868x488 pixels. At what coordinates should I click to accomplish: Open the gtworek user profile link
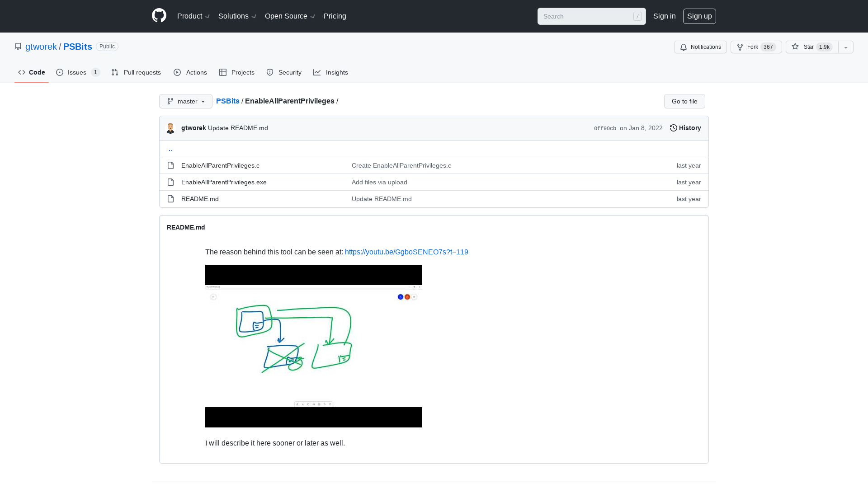click(41, 47)
